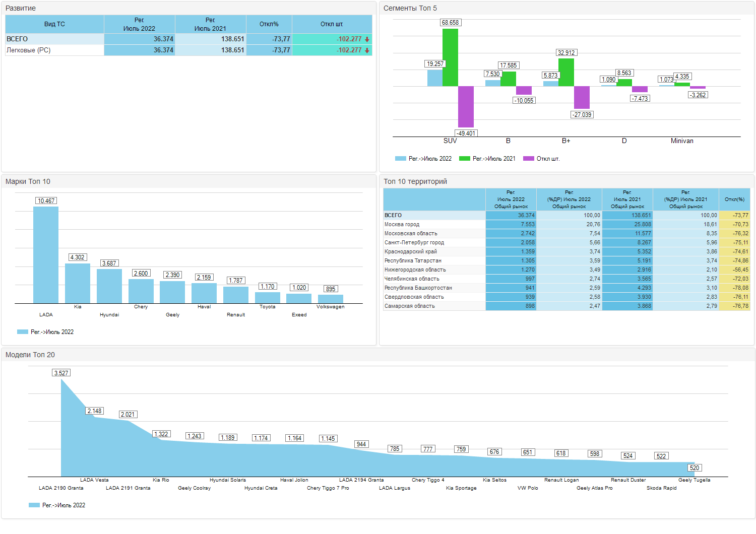
Task: Select the ВСЕГО row in Развитие table
Action: click(188, 39)
